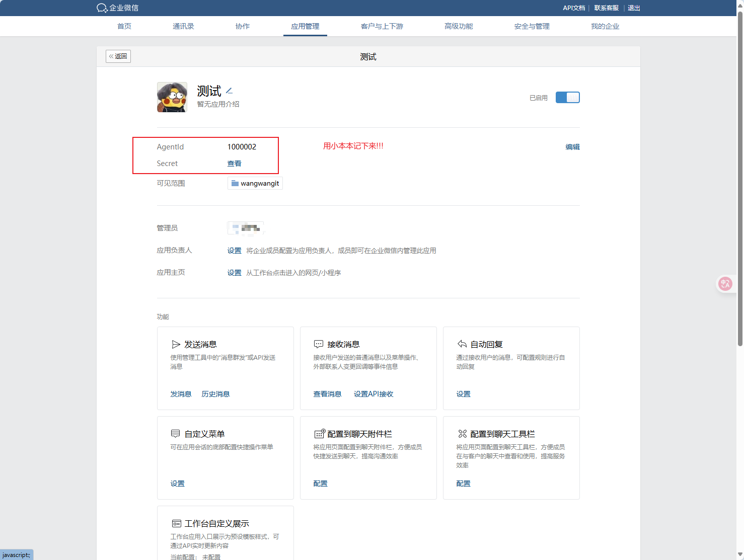744x560 pixels.
Task: Click the 测试 app avatar image
Action: 172,97
